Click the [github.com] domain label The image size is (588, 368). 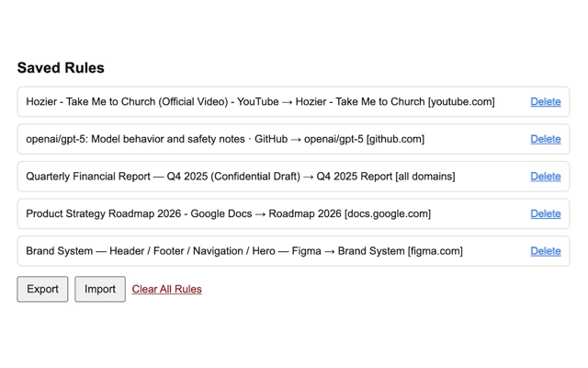[395, 139]
